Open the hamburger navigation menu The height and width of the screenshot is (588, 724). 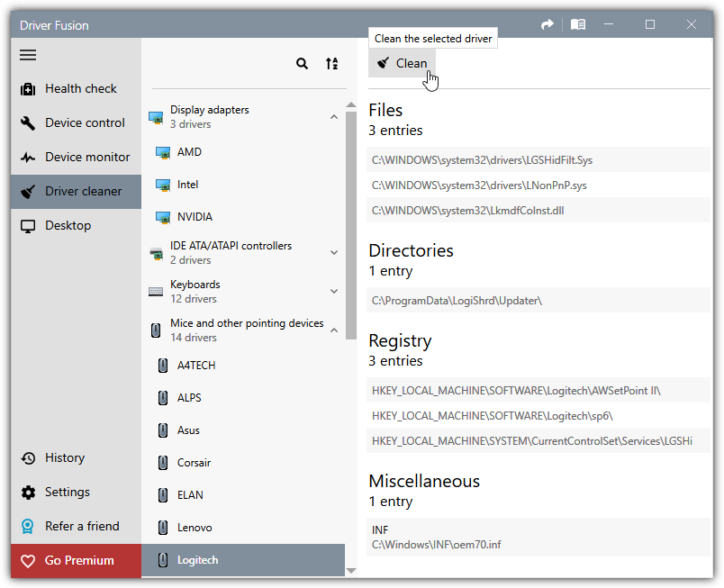[28, 56]
